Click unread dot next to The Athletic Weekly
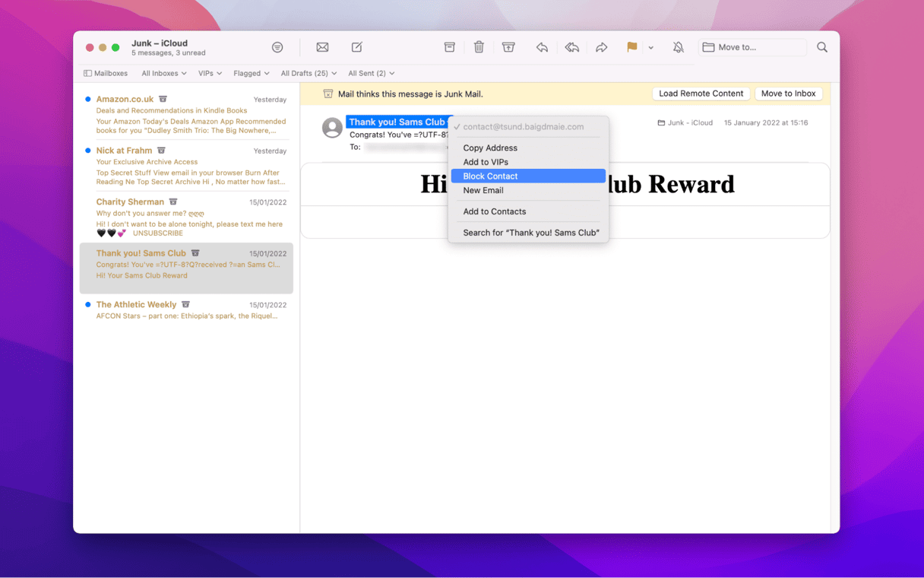924x578 pixels. tap(88, 304)
